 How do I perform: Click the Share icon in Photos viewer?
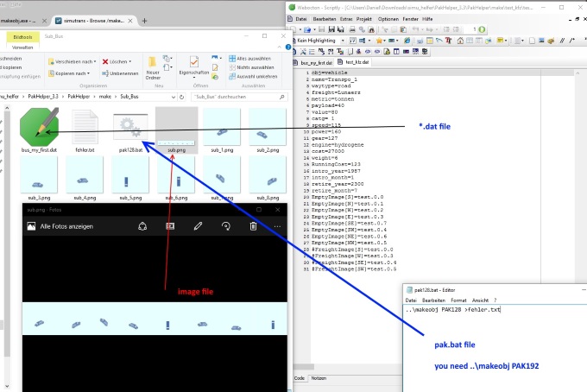(142, 226)
